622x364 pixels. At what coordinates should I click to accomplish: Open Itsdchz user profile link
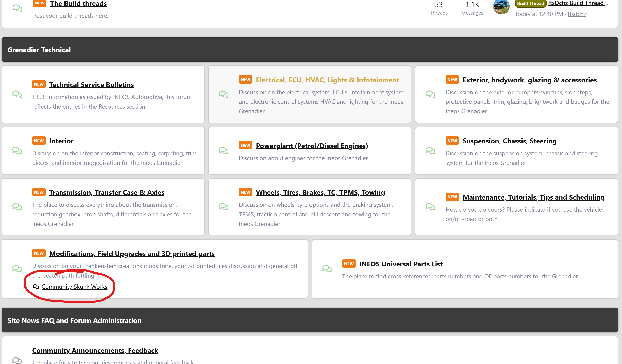[577, 14]
